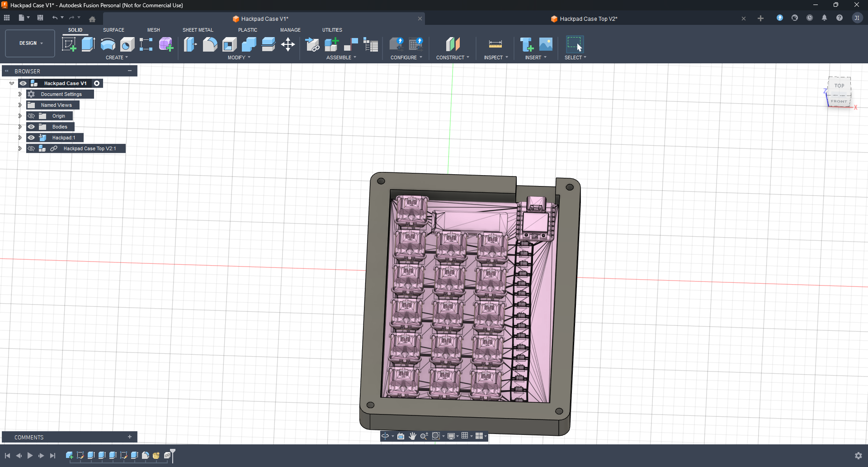Viewport: 868px width, 467px height.
Task: Toggle visibility of the Bodies folder
Action: point(31,127)
